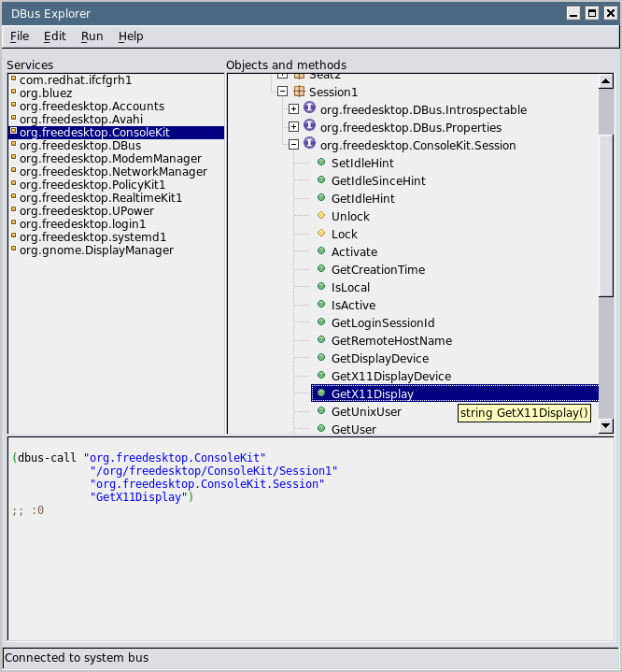The image size is (622, 672).
Task: Click the GetIdleSinceHint method icon
Action: pyautogui.click(x=321, y=179)
